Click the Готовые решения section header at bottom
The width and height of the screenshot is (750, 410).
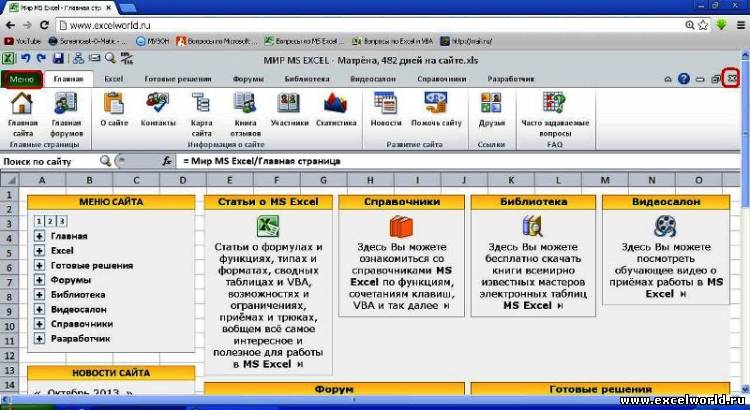600,388
